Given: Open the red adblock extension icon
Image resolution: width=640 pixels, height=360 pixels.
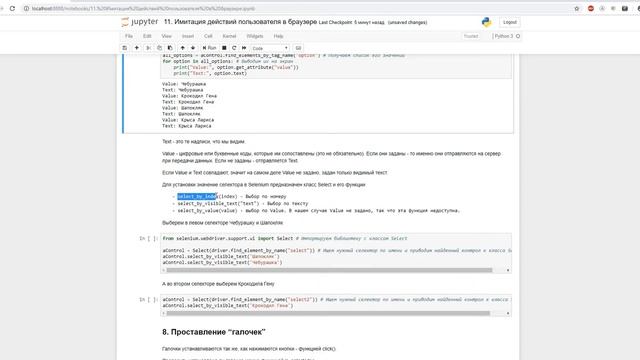Looking at the screenshot, I should point(591,8).
